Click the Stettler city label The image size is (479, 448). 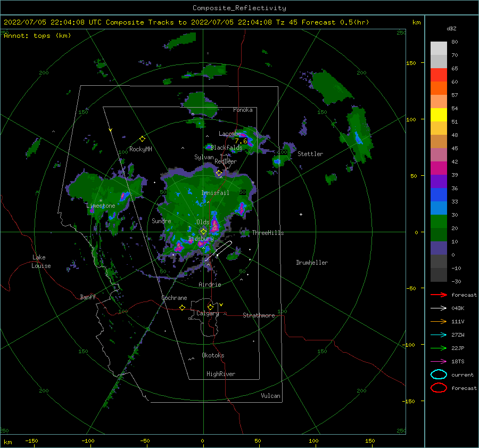(x=310, y=154)
